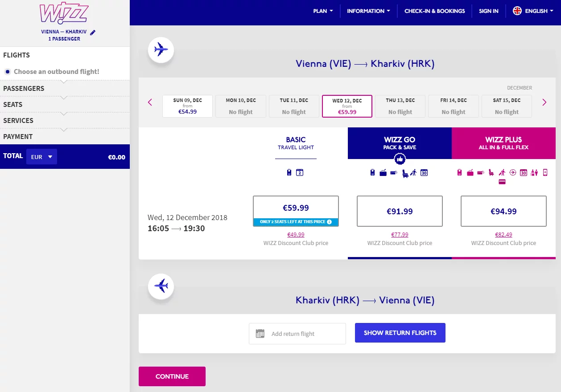The height and width of the screenshot is (392, 561).
Task: Click the pink calendar '30' icon under WIZZ PLUS
Action: click(x=523, y=172)
